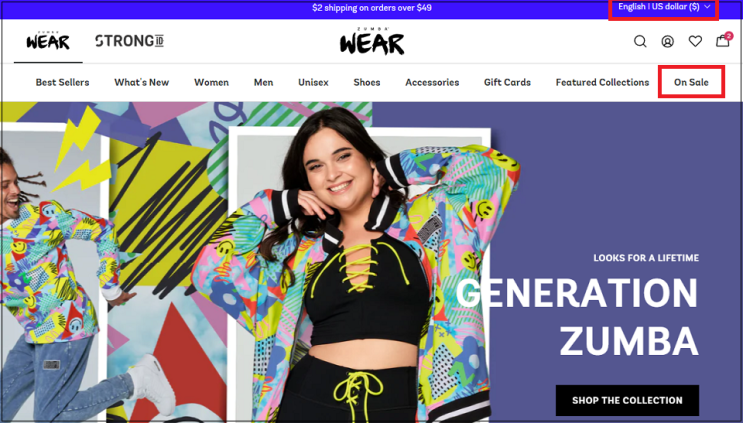Click Shop The Collection button

pos(627,400)
